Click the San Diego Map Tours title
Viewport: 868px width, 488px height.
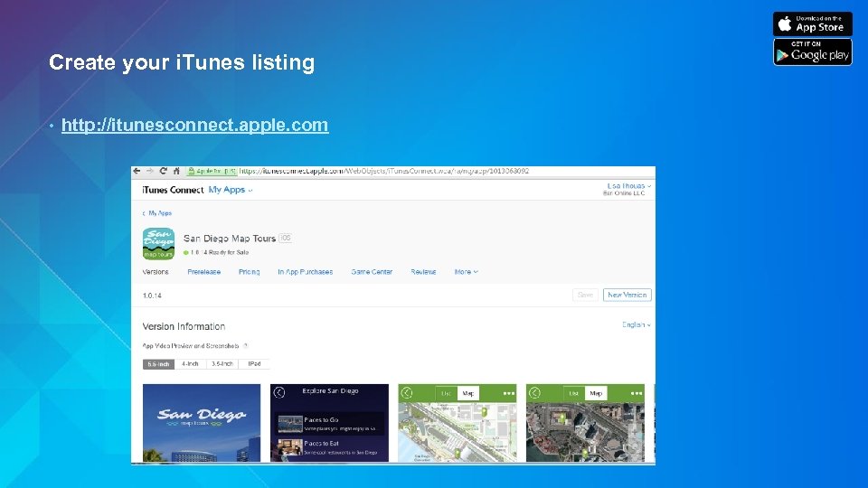[230, 239]
